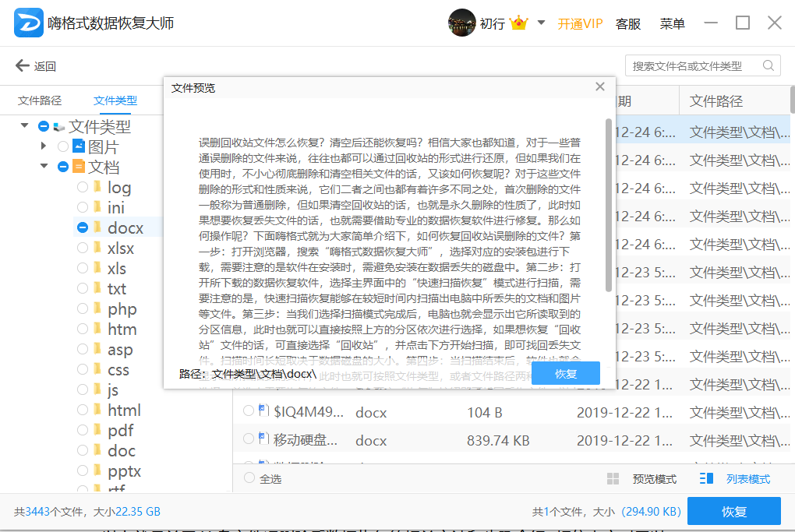Click the app logo icon
Screen dimensions: 795x532
[28, 23]
